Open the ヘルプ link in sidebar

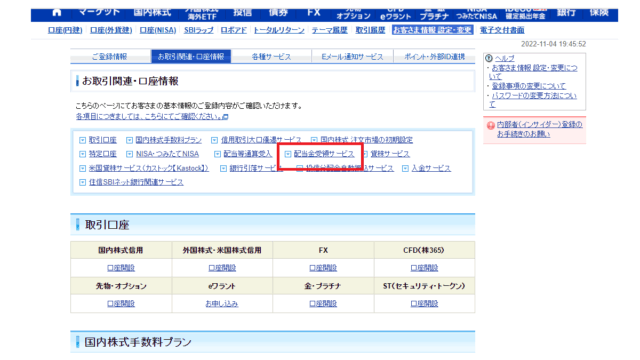[505, 58]
